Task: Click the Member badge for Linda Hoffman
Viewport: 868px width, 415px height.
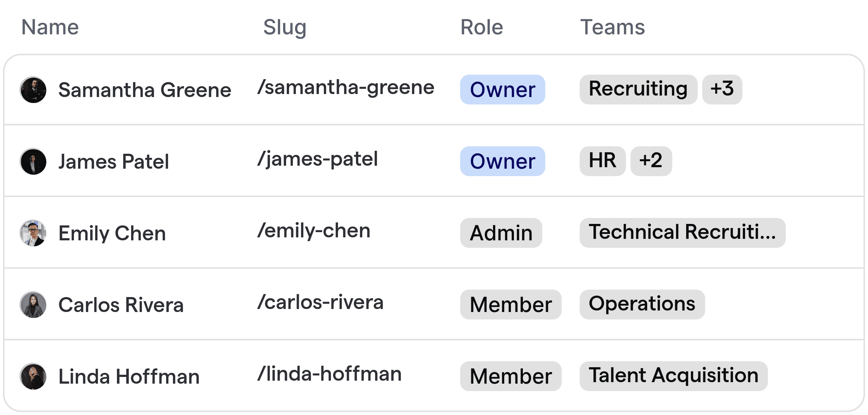Action: 511,376
